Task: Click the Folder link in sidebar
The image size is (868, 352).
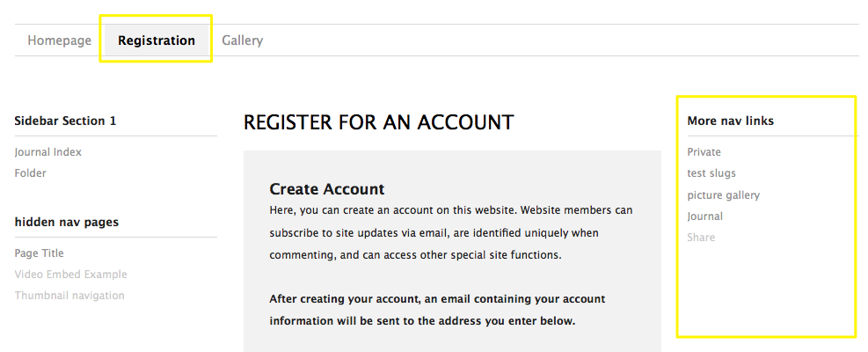Action: [x=31, y=173]
